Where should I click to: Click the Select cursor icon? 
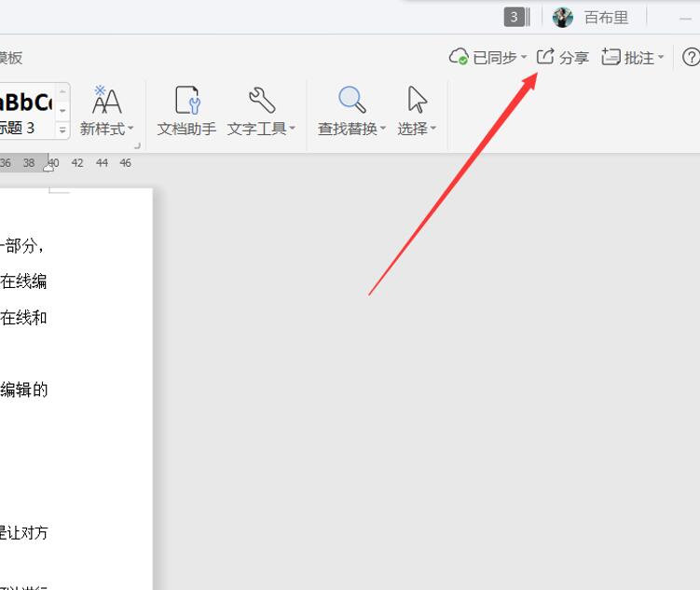(x=418, y=99)
